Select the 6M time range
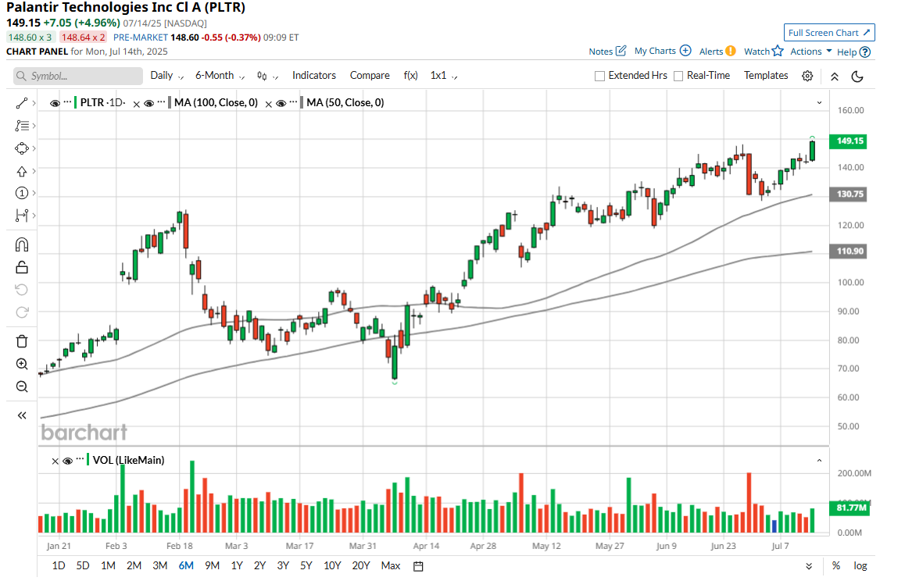Viewport: 905px width, 588px height. point(186,565)
